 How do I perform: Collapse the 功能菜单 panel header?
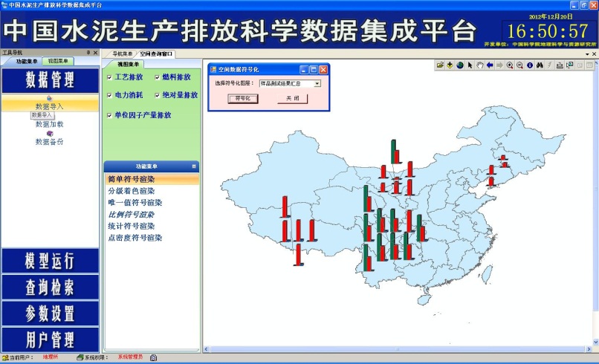point(194,166)
